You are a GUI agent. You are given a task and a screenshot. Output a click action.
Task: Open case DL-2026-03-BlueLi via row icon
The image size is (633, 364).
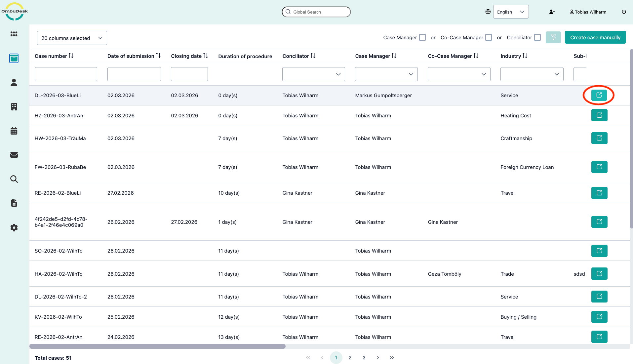599,95
